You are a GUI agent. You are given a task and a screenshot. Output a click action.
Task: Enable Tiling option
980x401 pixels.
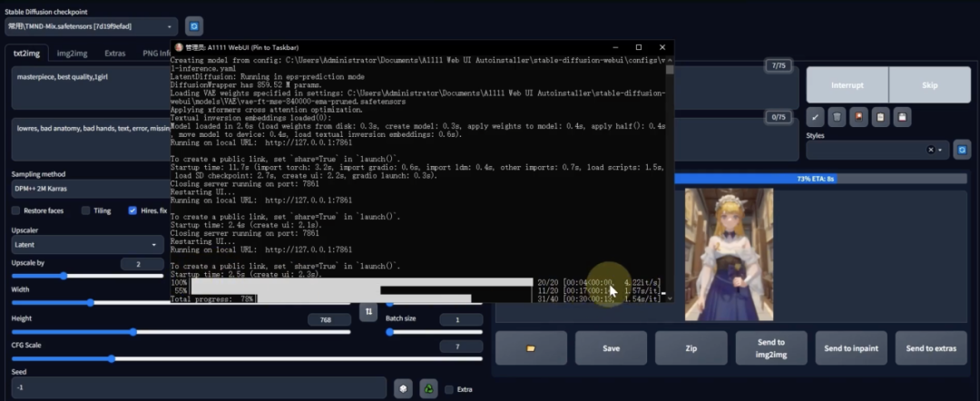pyautogui.click(x=85, y=210)
